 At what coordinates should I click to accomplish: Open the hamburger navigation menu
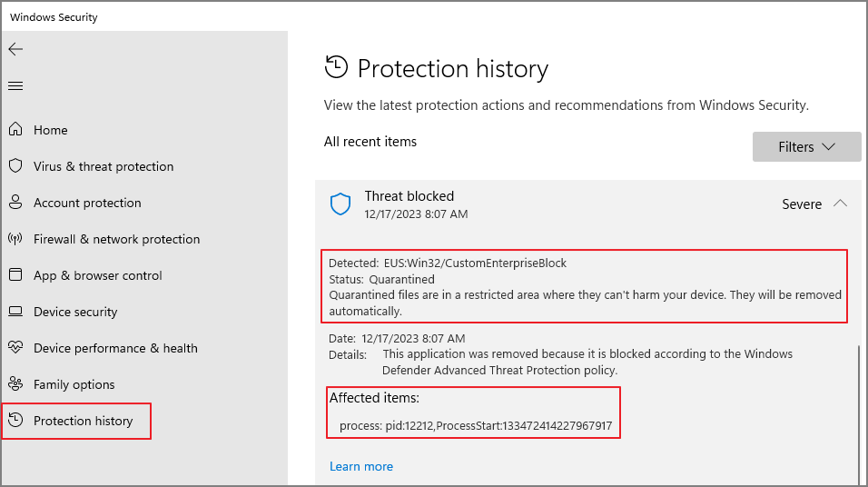pos(15,86)
